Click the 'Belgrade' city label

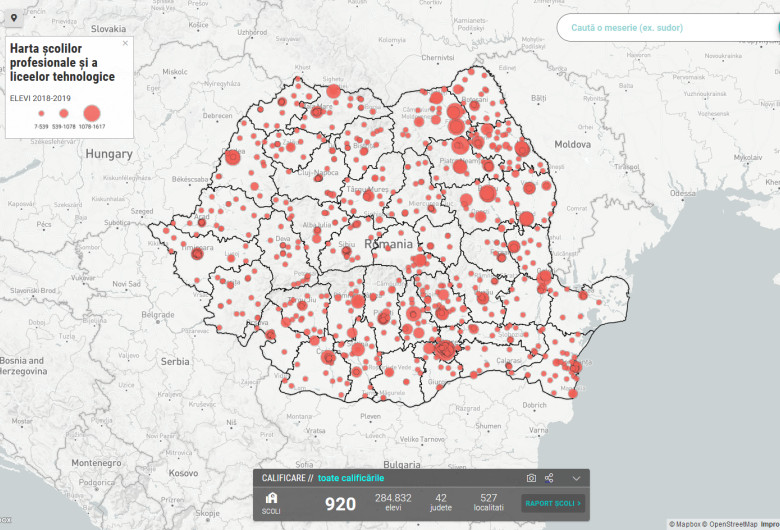pos(158,315)
